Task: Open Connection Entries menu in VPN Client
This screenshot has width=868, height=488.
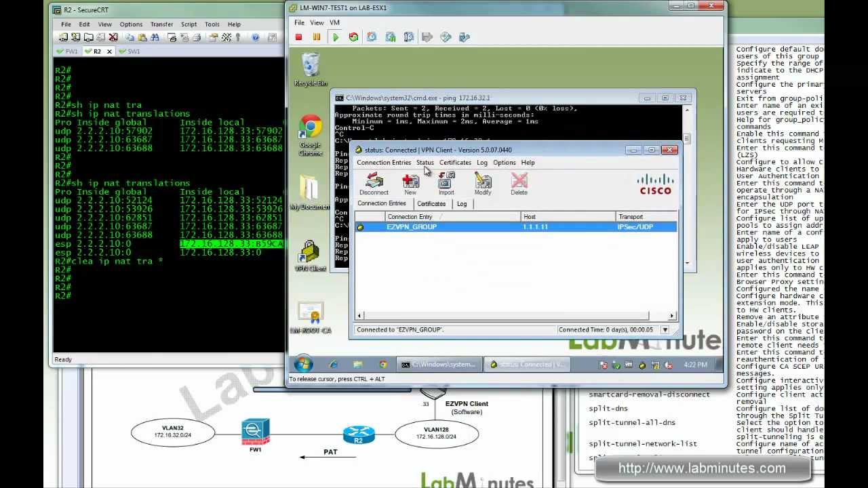Action: 384,163
